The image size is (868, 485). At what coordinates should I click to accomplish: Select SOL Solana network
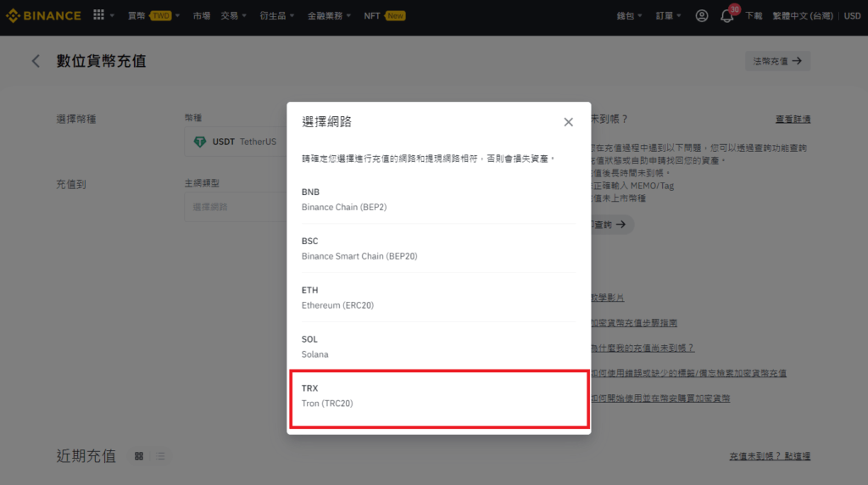[438, 347]
